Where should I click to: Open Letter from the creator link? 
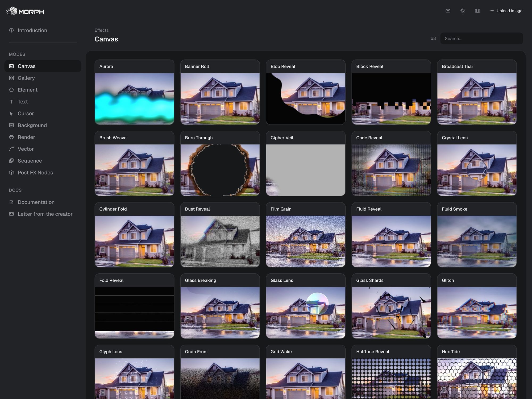coord(43,214)
